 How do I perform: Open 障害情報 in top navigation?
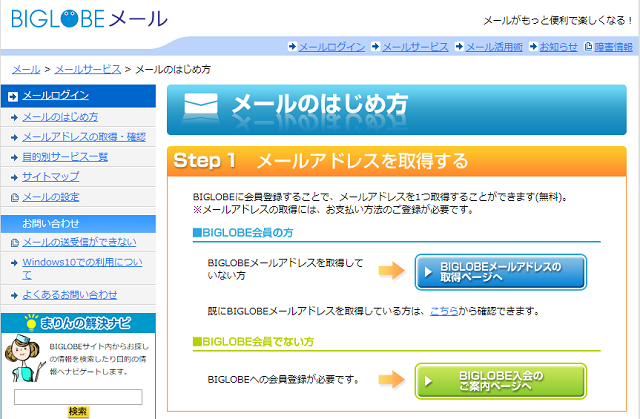613,47
